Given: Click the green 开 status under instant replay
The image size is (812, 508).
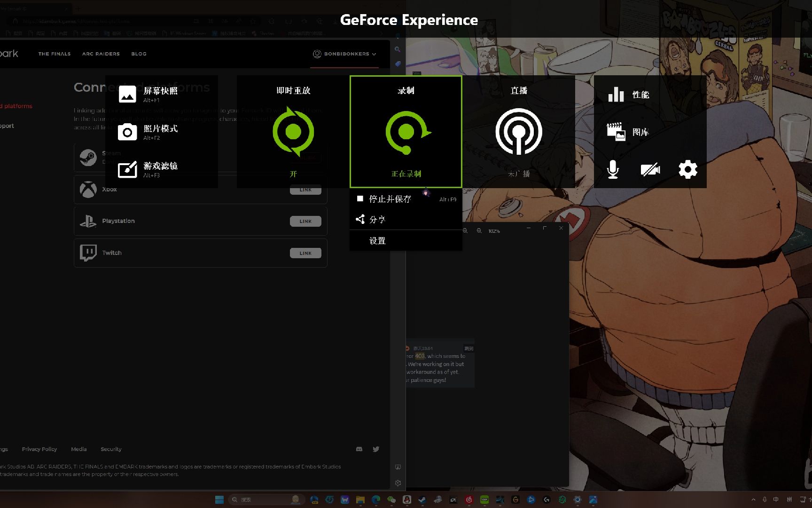Looking at the screenshot, I should (293, 174).
